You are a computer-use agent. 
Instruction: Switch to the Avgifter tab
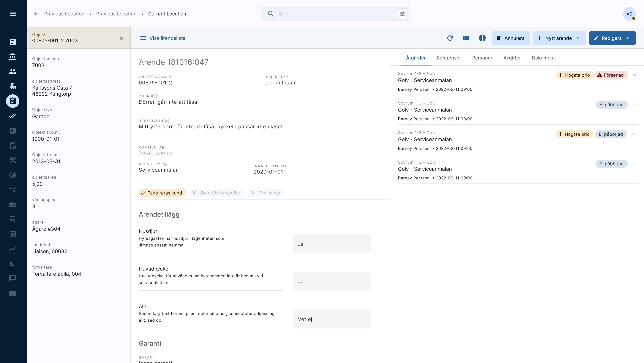512,58
